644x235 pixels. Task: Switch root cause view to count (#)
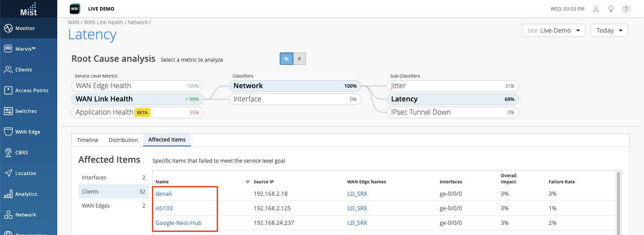tap(300, 59)
